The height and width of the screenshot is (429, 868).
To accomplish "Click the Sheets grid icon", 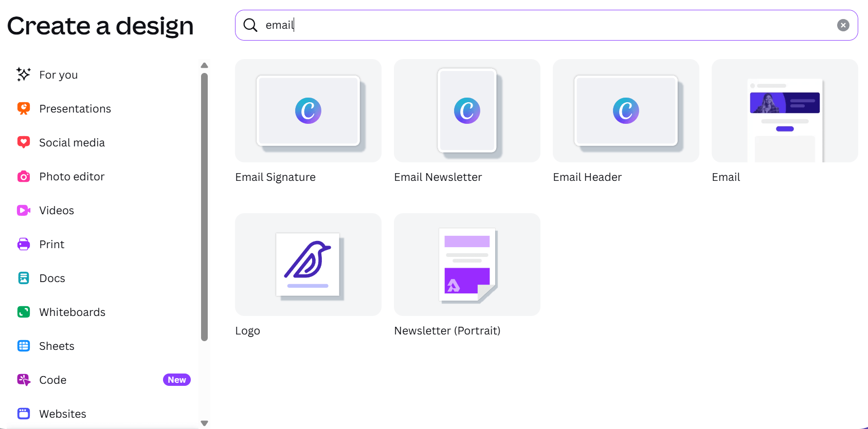I will pos(23,346).
